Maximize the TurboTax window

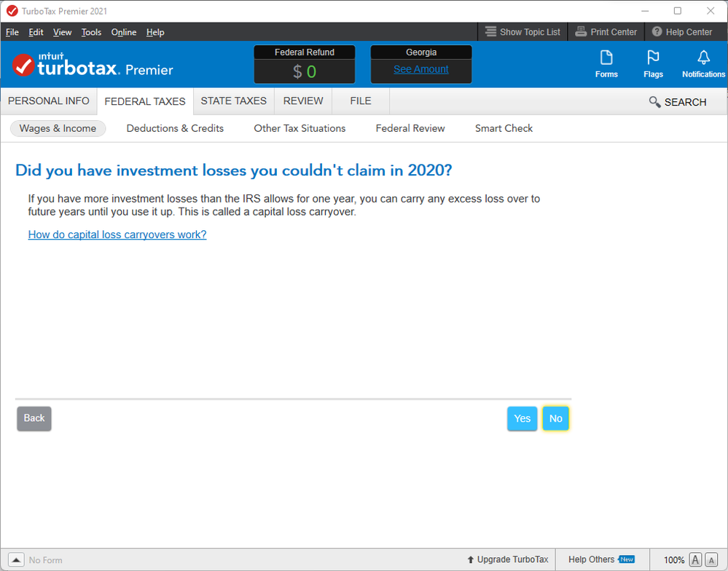pyautogui.click(x=678, y=11)
